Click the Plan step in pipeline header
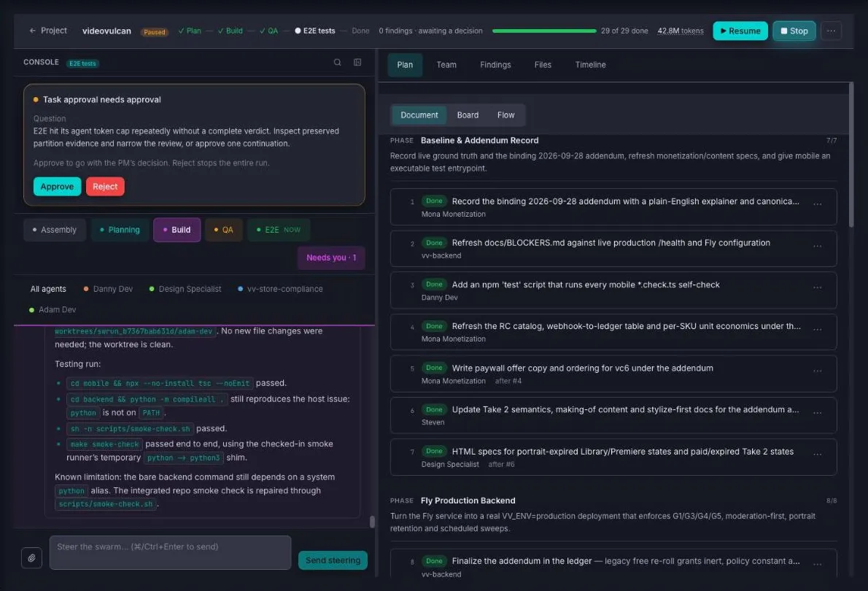The width and height of the screenshot is (868, 591). click(x=190, y=31)
